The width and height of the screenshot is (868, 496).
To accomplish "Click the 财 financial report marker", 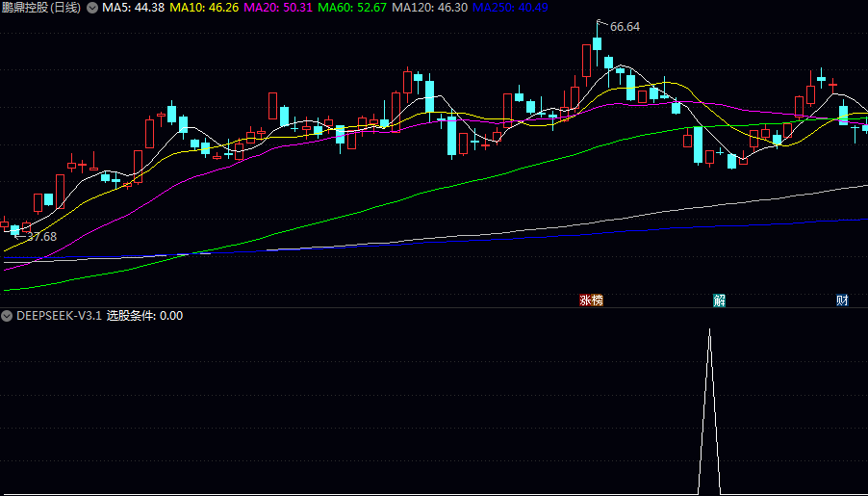I will [842, 300].
